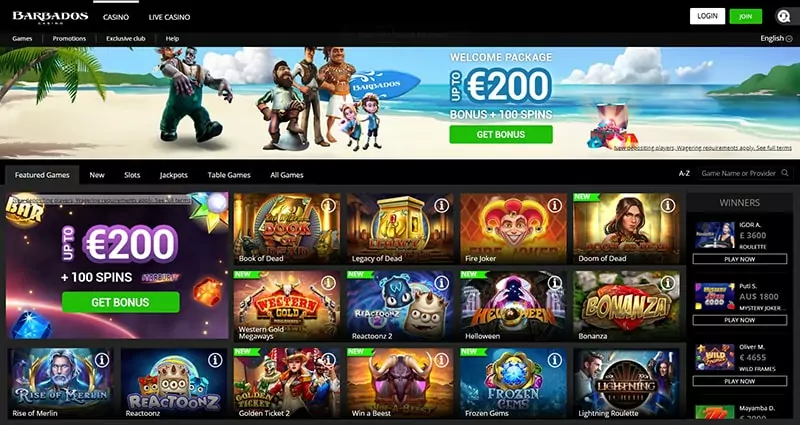
Task: Show info for Doom of Dead
Action: tap(668, 205)
